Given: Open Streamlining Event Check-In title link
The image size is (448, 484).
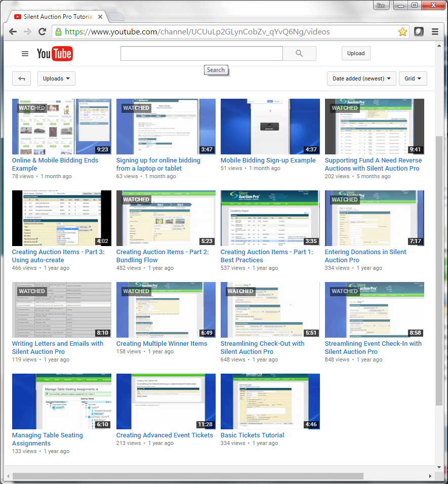Looking at the screenshot, I should tap(374, 348).
